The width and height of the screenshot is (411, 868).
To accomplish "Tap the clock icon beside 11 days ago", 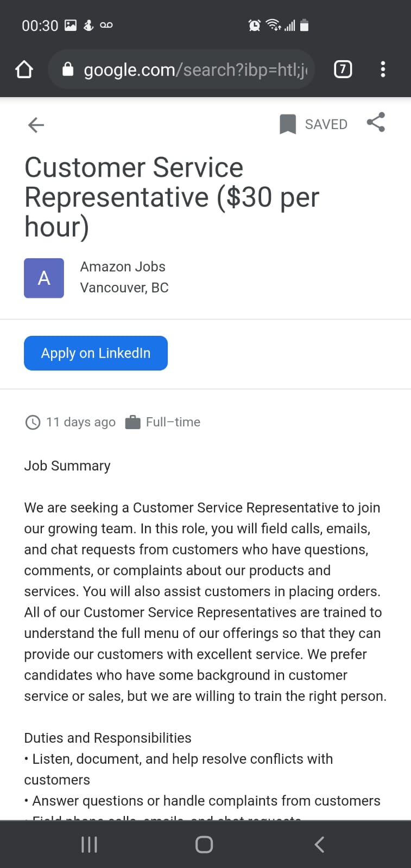I will 33,422.
